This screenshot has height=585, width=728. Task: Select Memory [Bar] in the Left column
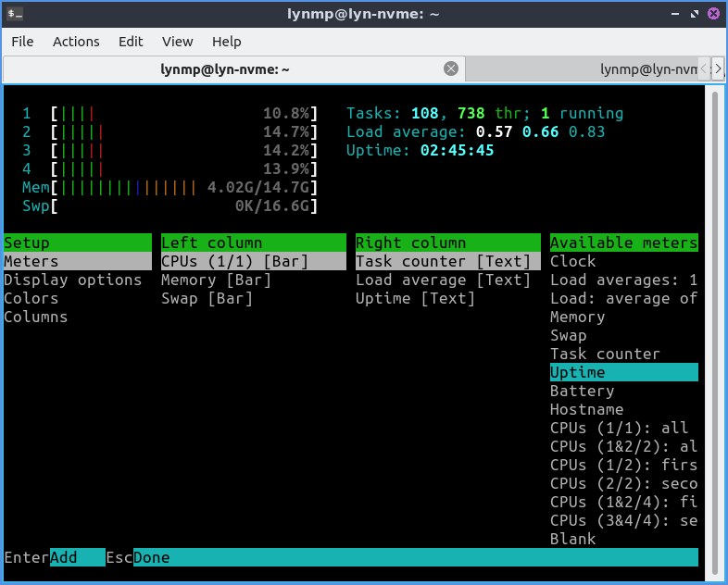(x=216, y=280)
